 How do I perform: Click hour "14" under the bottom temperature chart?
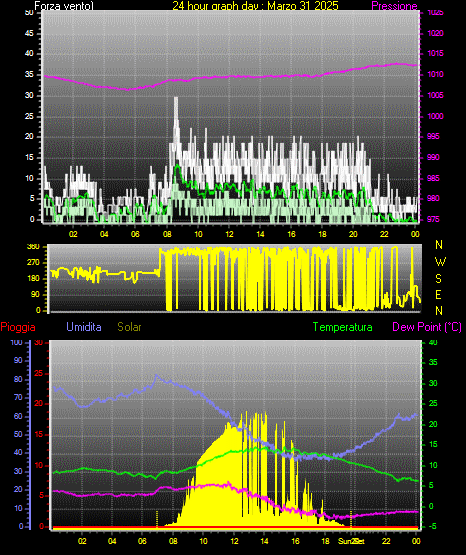click(x=264, y=541)
